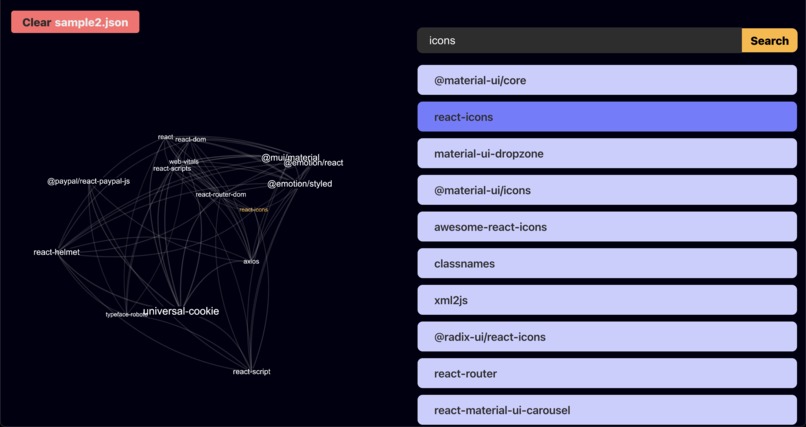Select the @emotion/styled graph node
Viewport: 806px width, 427px height.
click(x=300, y=184)
